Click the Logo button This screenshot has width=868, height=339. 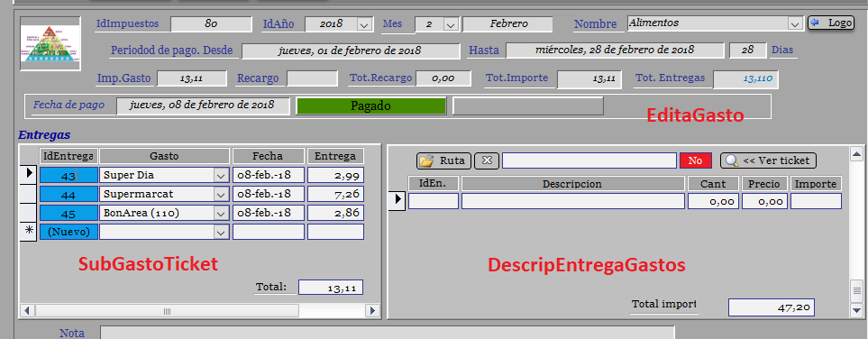point(831,23)
